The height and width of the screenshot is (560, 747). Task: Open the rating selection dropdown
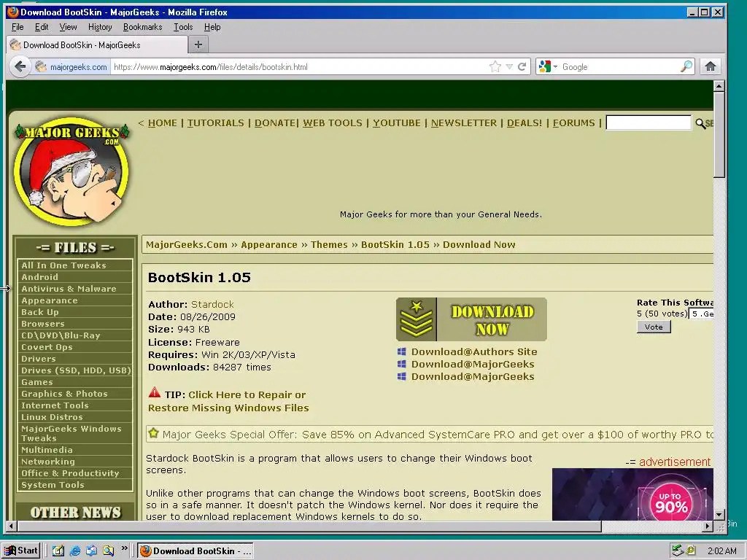coord(701,314)
